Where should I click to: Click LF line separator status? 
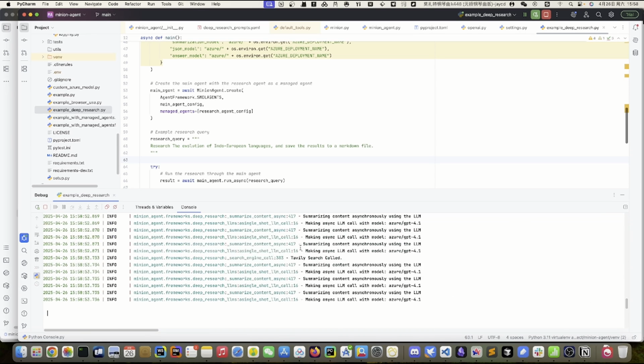(x=480, y=337)
